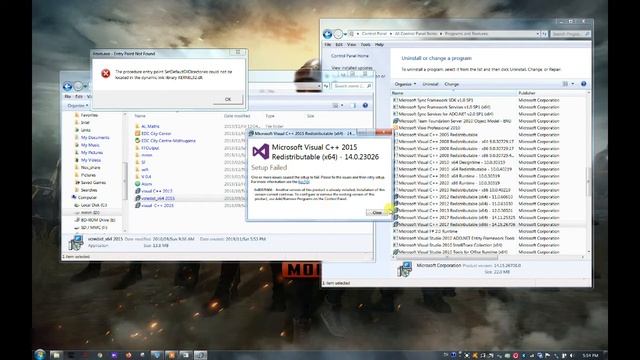This screenshot has width=640, height=360.
Task: Expand view options arrow in Explorer toolbar
Action: [342, 105]
